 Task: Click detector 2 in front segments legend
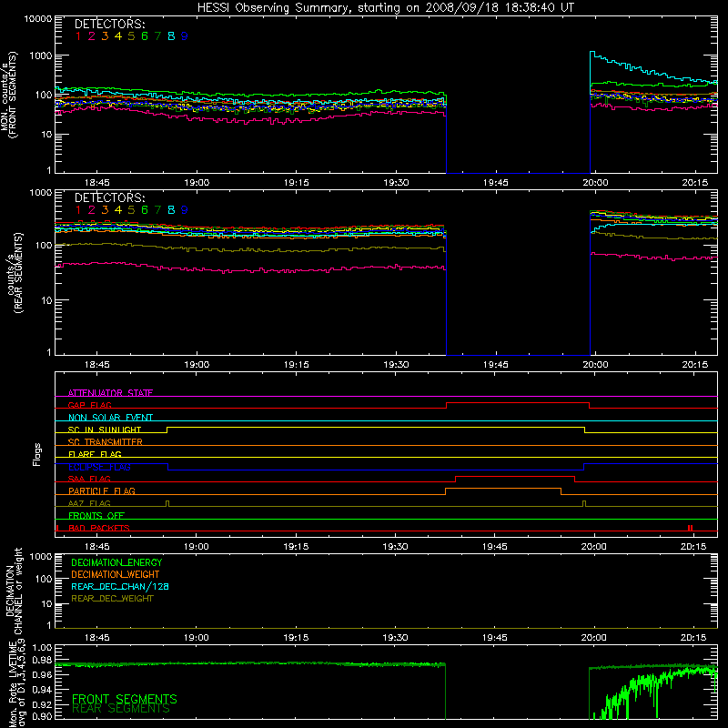(92, 36)
